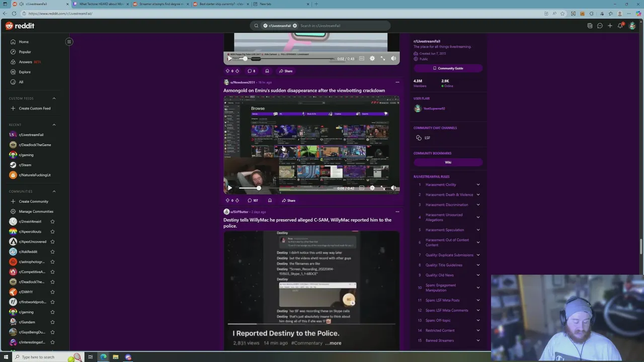Open the Windows Start button
The height and width of the screenshot is (362, 644).
(6, 357)
